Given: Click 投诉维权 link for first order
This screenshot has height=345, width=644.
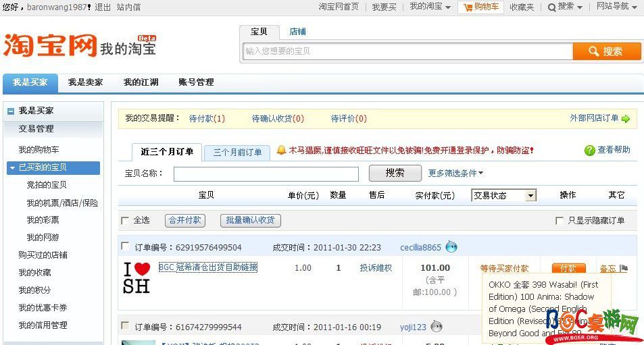Looking at the screenshot, I should 376,268.
